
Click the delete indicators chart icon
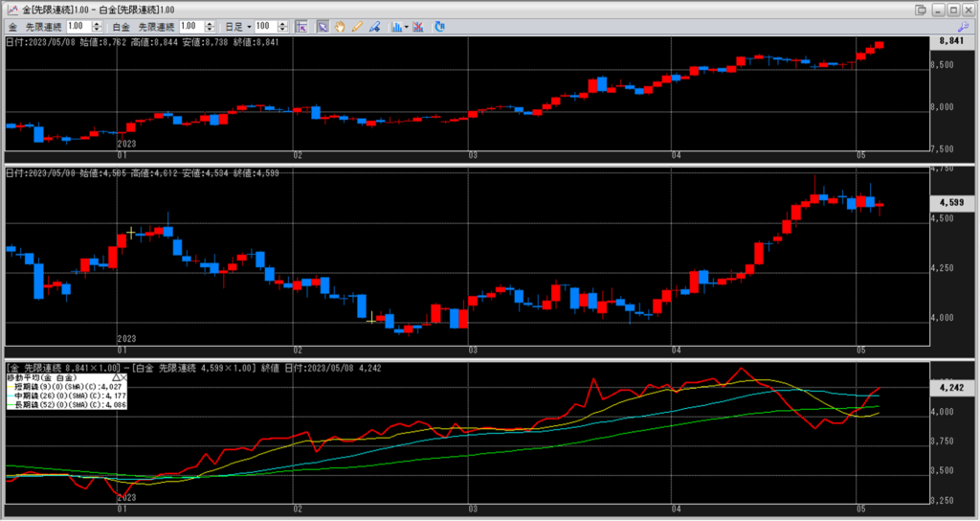tap(418, 27)
